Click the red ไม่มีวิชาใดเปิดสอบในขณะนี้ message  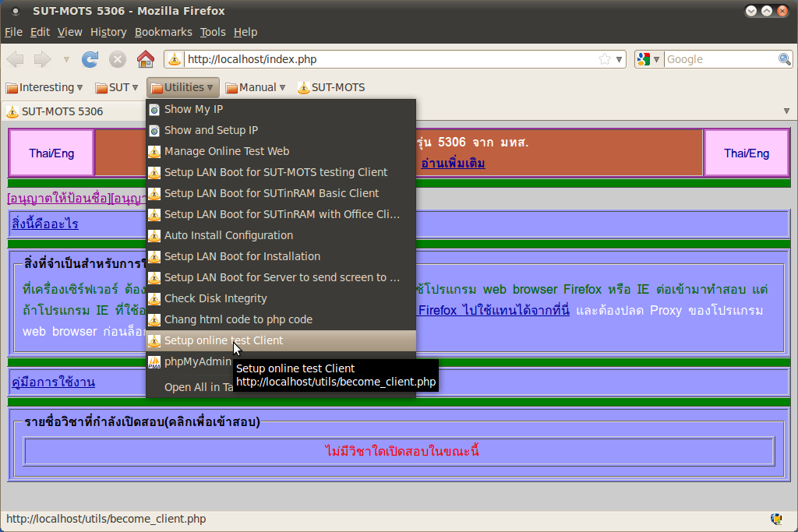[401, 451]
